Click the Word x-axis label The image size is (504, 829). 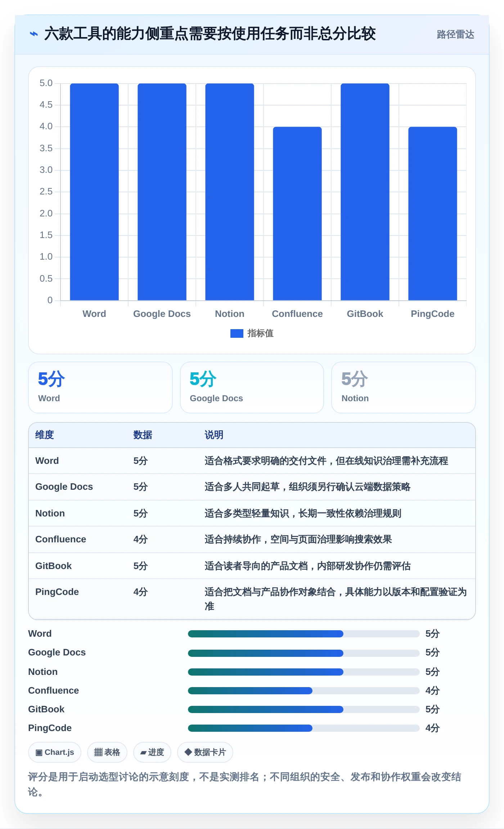point(94,314)
